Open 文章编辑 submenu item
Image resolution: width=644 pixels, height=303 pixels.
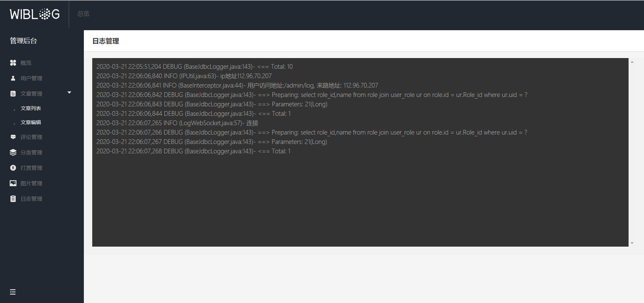point(31,122)
